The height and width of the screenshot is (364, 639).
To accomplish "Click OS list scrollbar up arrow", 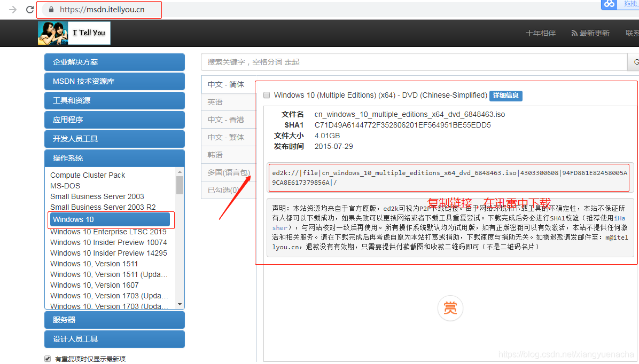I will pyautogui.click(x=180, y=172).
